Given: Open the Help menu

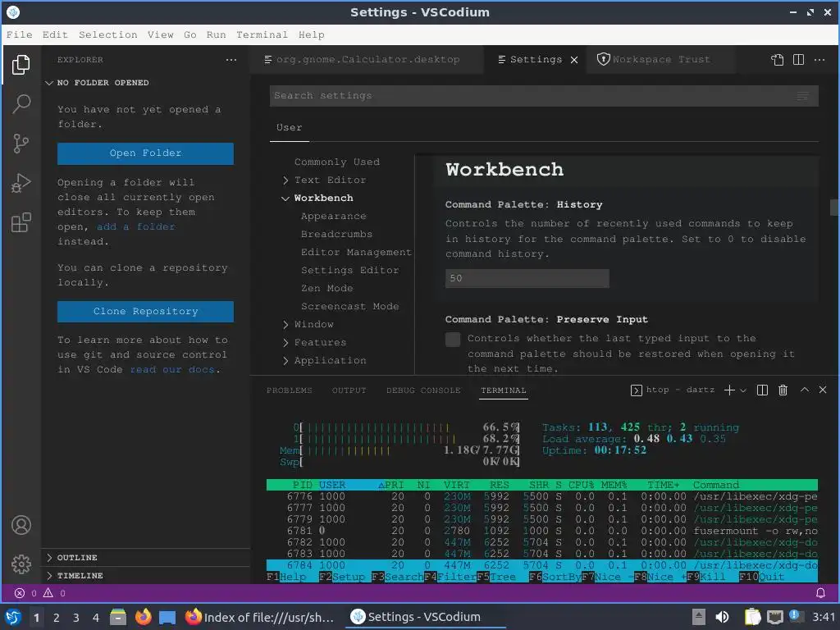Looking at the screenshot, I should [311, 34].
